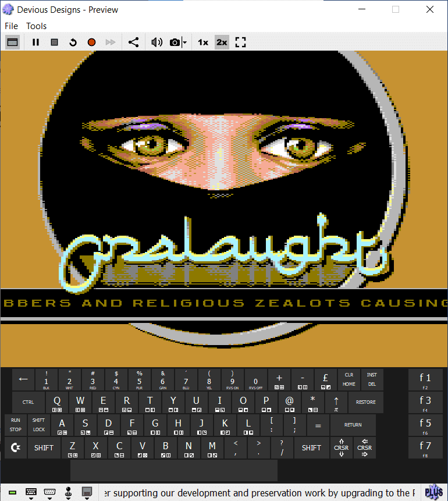Click the @ key

pyautogui.click(x=290, y=402)
